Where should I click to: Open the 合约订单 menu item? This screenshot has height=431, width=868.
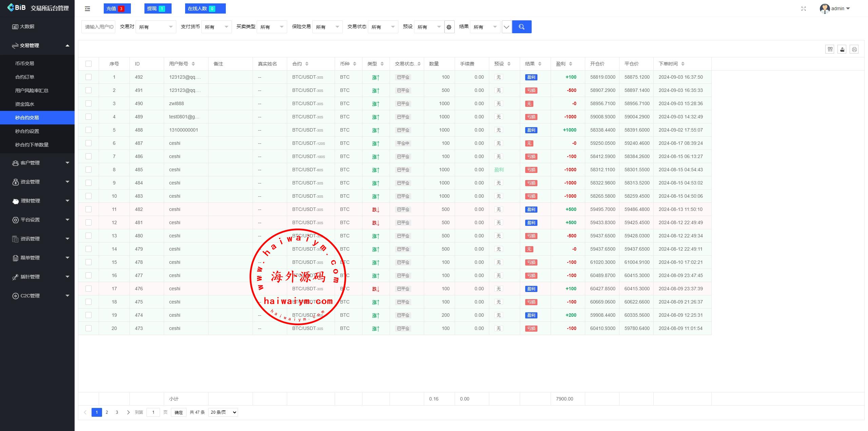[25, 77]
